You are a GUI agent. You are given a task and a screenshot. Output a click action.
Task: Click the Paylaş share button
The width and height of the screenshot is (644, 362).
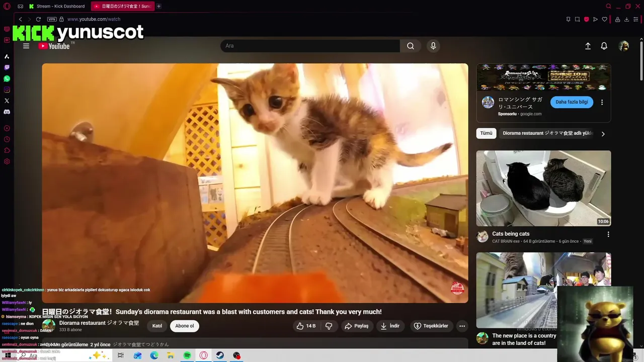[x=356, y=326]
